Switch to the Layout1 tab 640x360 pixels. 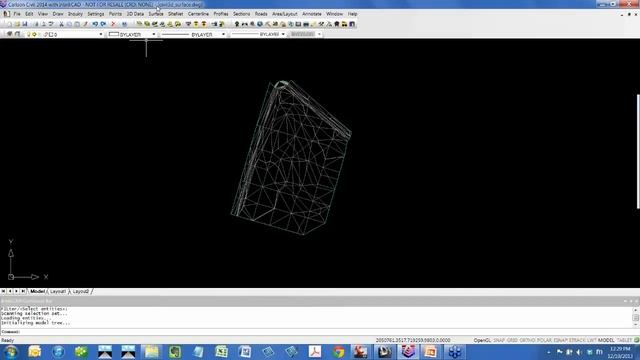pyautogui.click(x=58, y=291)
